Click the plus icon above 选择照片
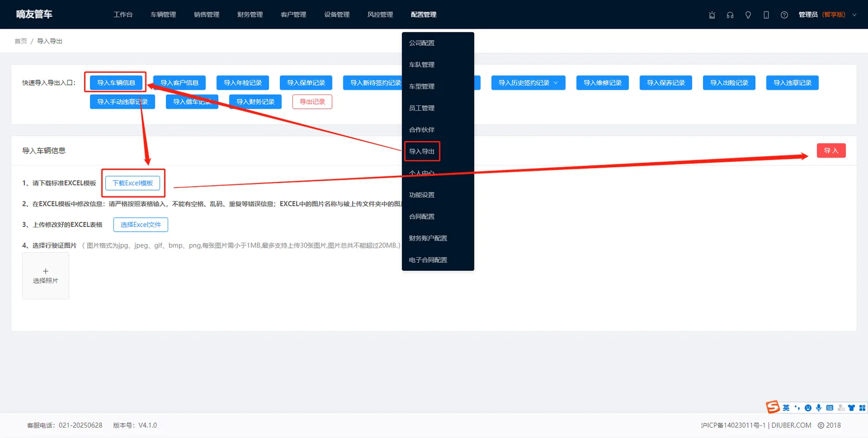This screenshot has width=868, height=438. tap(46, 271)
